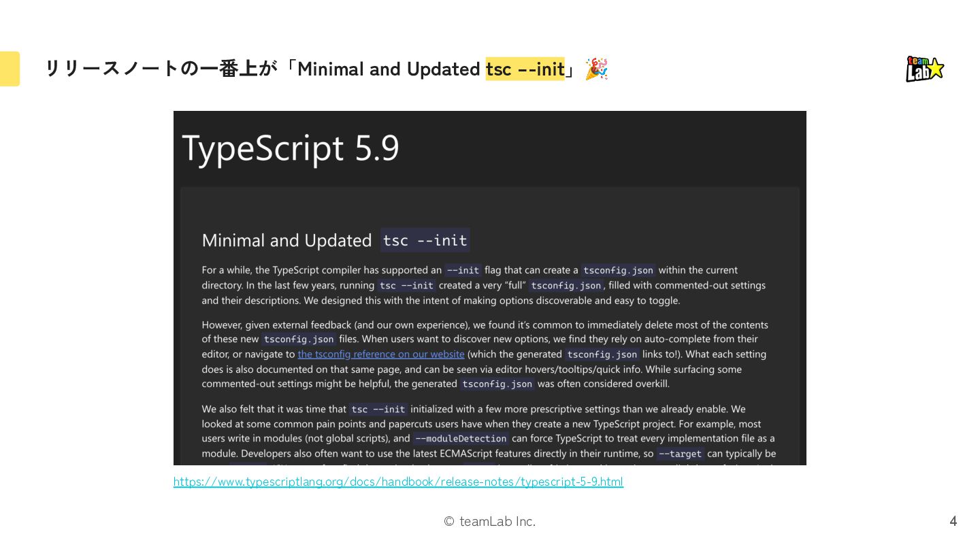Click the '© teamLab Inc.' footer text
Screen dimensions: 980x551
tap(490, 521)
